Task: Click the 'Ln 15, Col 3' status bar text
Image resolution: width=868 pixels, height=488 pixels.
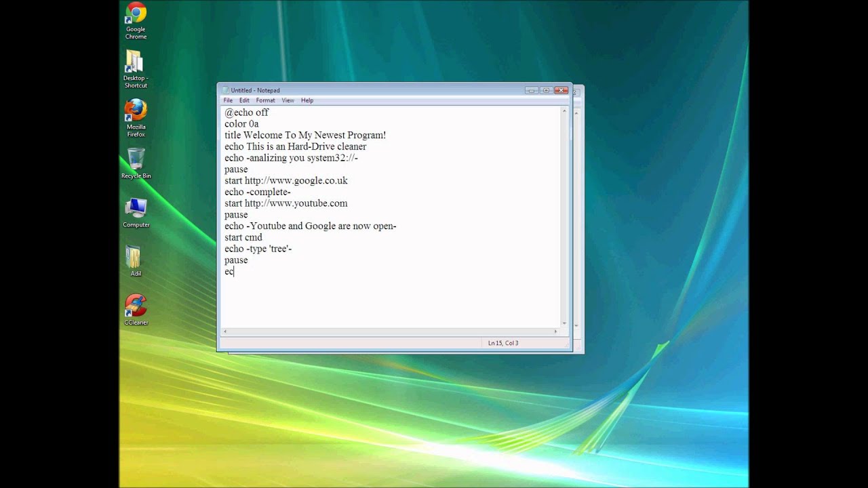Action: point(503,343)
